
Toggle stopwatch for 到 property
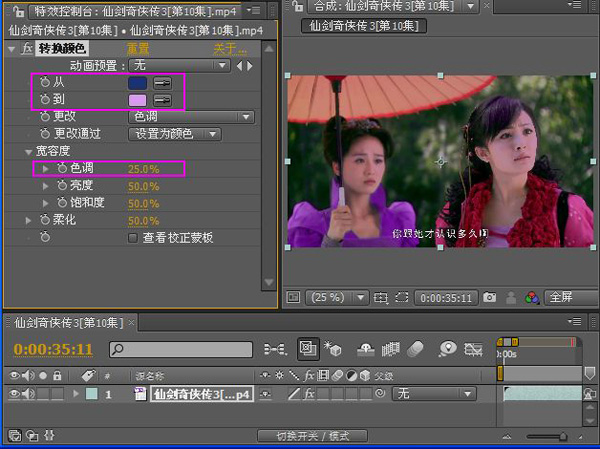pos(45,99)
